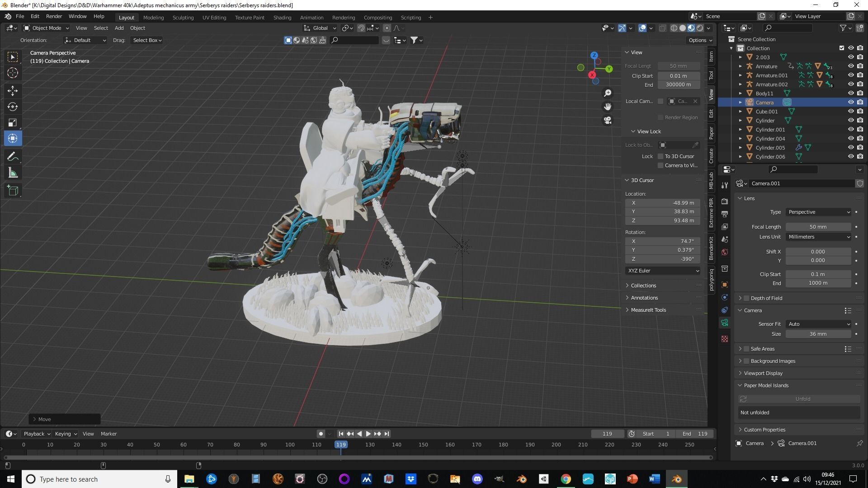Click the pan view hand icon
The image size is (868, 488).
(x=608, y=106)
